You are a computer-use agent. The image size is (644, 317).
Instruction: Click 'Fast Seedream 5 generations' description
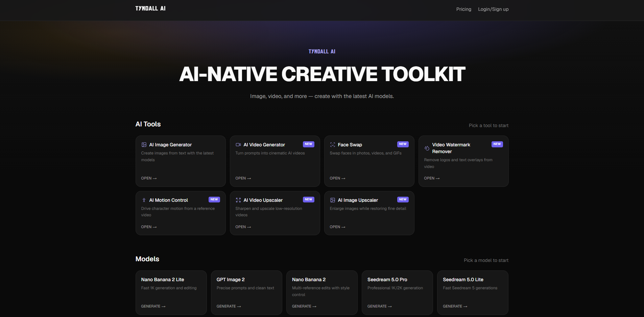pyautogui.click(x=470, y=288)
